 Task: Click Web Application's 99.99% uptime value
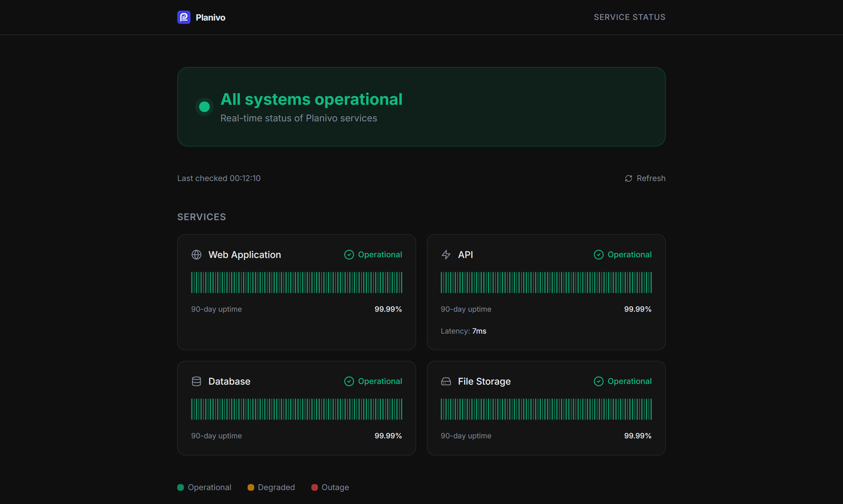[388, 309]
